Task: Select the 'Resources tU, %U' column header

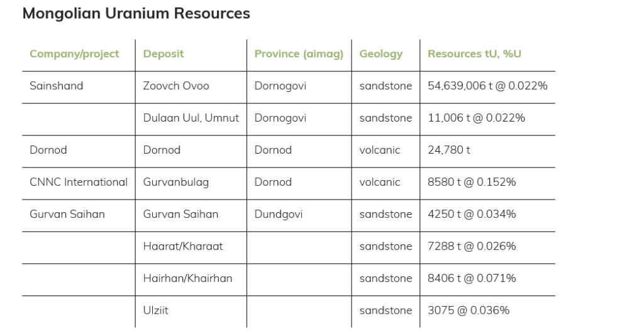Action: point(474,54)
